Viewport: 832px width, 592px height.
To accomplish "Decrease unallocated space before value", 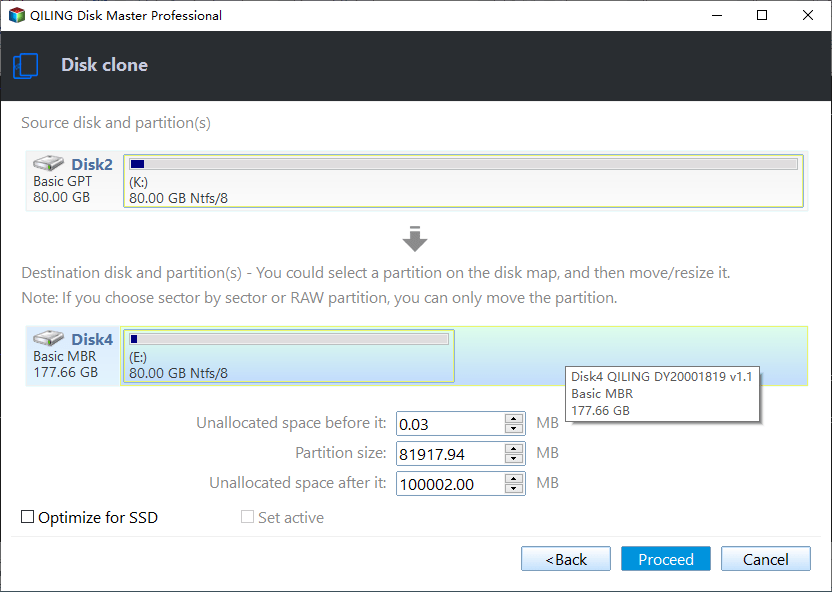I will [513, 429].
